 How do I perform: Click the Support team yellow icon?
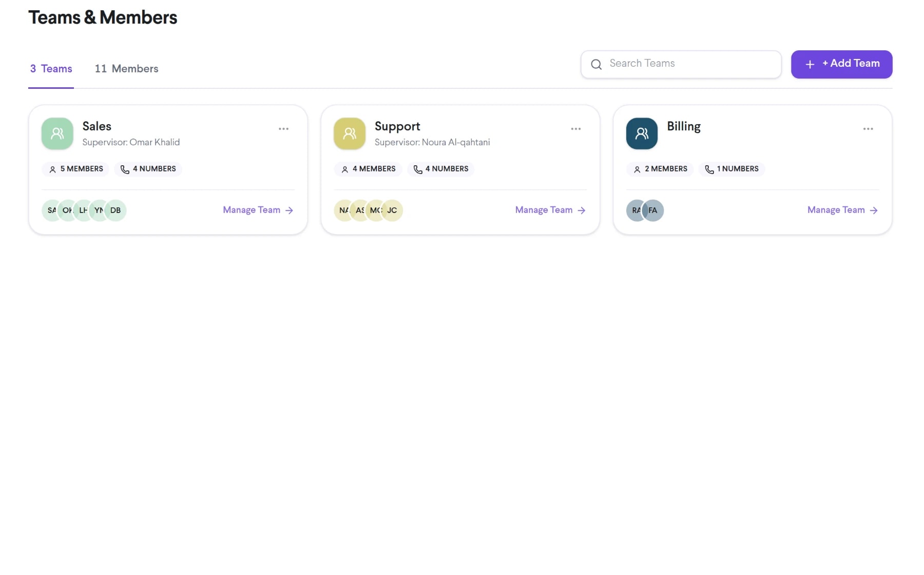pos(350,133)
